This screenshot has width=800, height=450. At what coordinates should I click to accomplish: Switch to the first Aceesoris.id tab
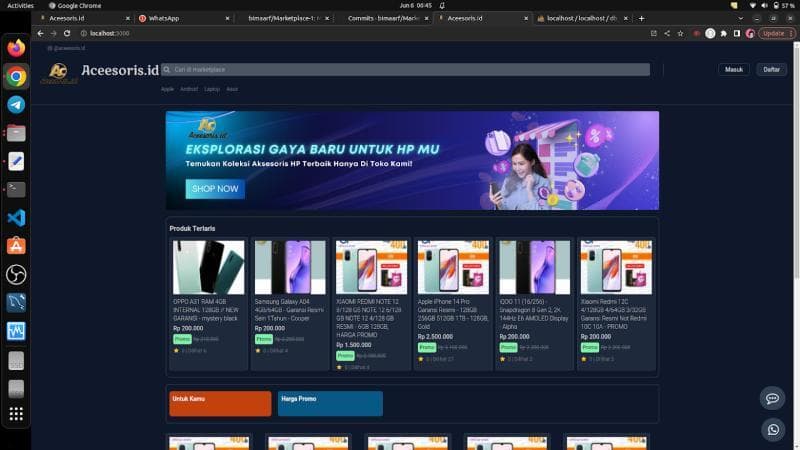point(85,18)
